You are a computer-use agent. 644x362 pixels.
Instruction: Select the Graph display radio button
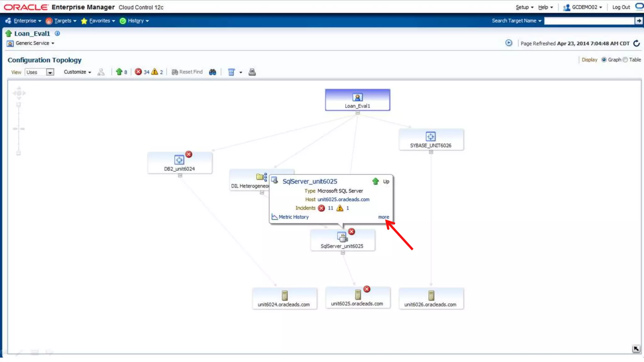click(x=604, y=60)
